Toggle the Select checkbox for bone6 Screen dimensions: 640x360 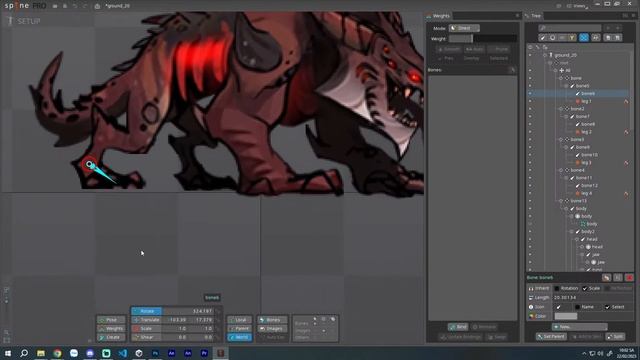point(607,307)
